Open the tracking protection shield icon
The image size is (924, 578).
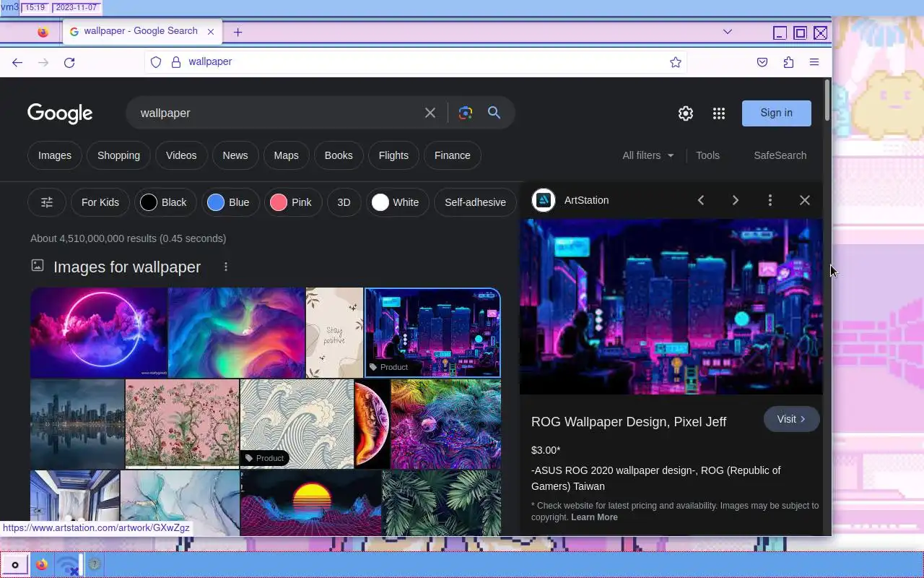click(156, 62)
